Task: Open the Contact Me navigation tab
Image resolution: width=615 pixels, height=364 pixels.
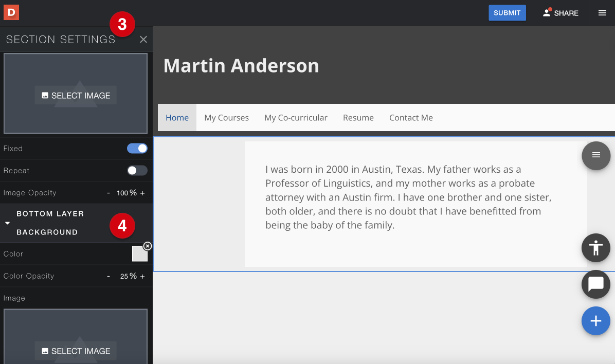Action: click(x=411, y=118)
